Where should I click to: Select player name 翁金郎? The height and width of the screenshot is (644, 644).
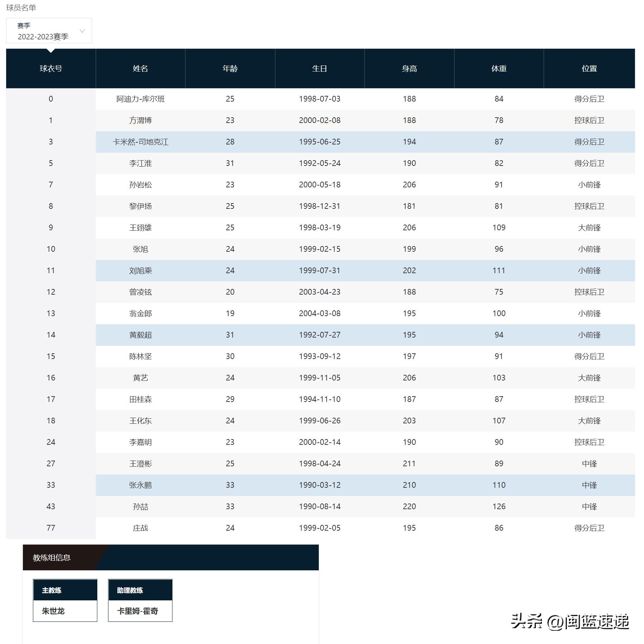140,314
